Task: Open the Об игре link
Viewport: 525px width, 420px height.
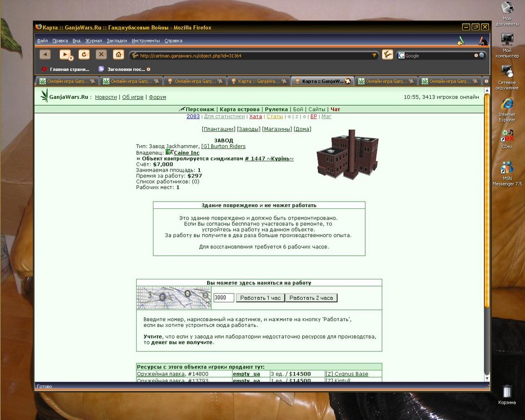Action: pos(133,97)
